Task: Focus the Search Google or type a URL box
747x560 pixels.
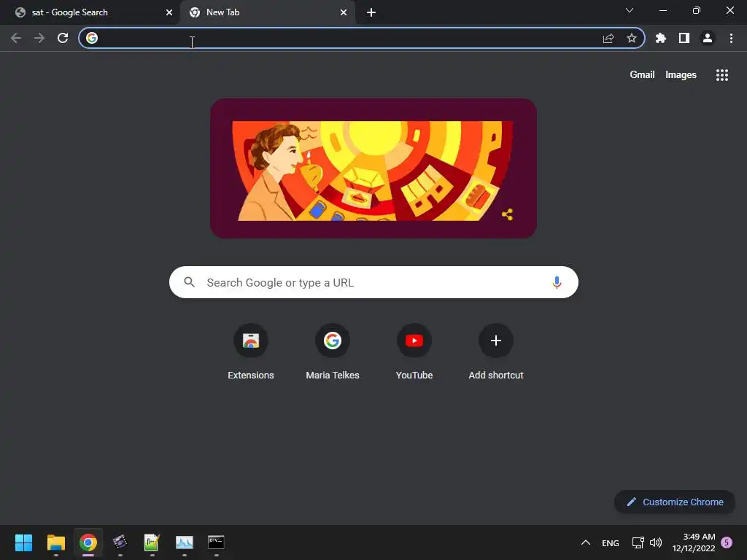Action: click(x=373, y=282)
